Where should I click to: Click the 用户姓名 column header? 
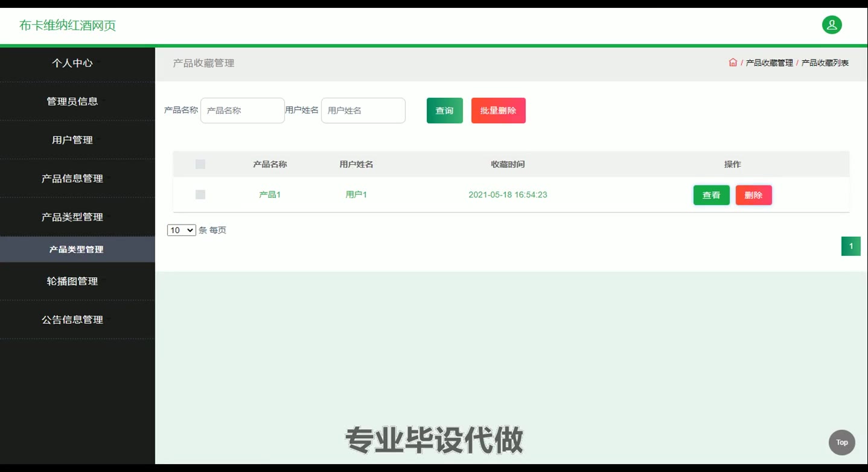[356, 164]
